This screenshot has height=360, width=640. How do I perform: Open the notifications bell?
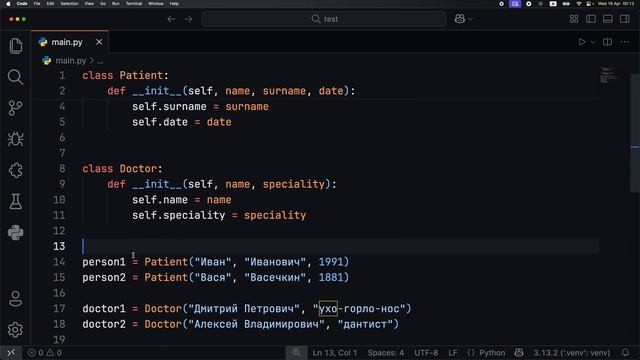pyautogui.click(x=625, y=353)
